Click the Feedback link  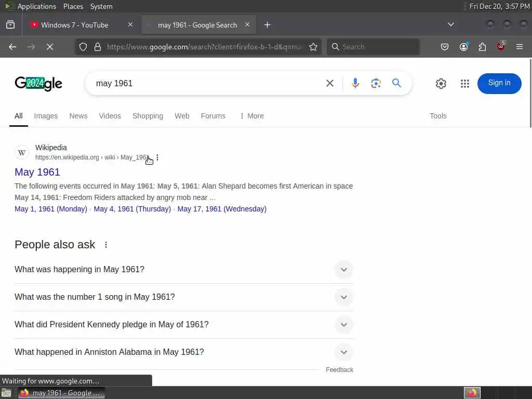pyautogui.click(x=339, y=370)
